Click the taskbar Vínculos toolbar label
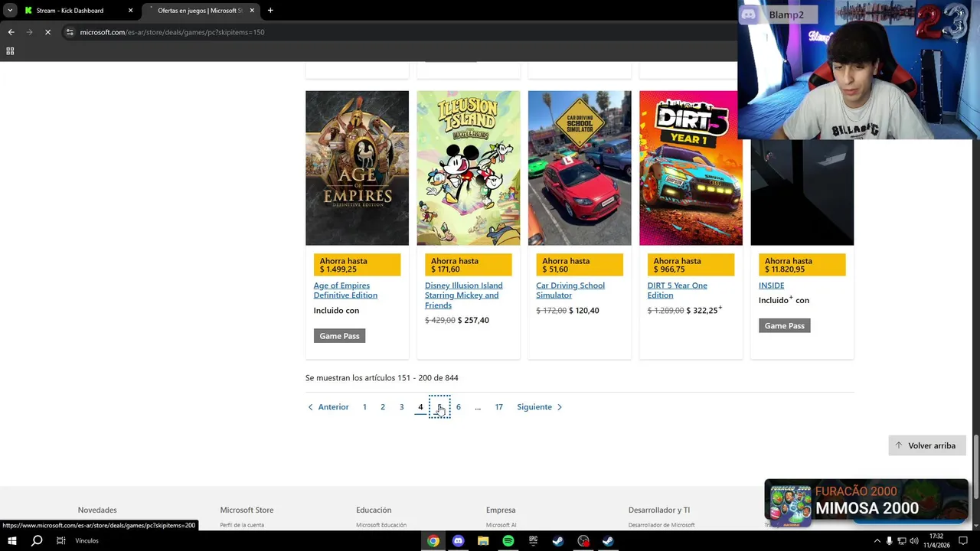The height and width of the screenshot is (551, 980). click(87, 540)
